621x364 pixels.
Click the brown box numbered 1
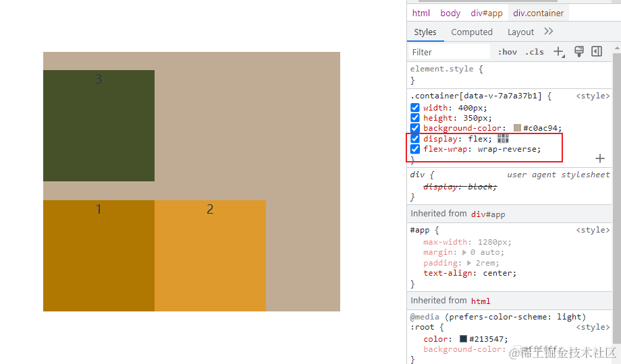click(99, 255)
